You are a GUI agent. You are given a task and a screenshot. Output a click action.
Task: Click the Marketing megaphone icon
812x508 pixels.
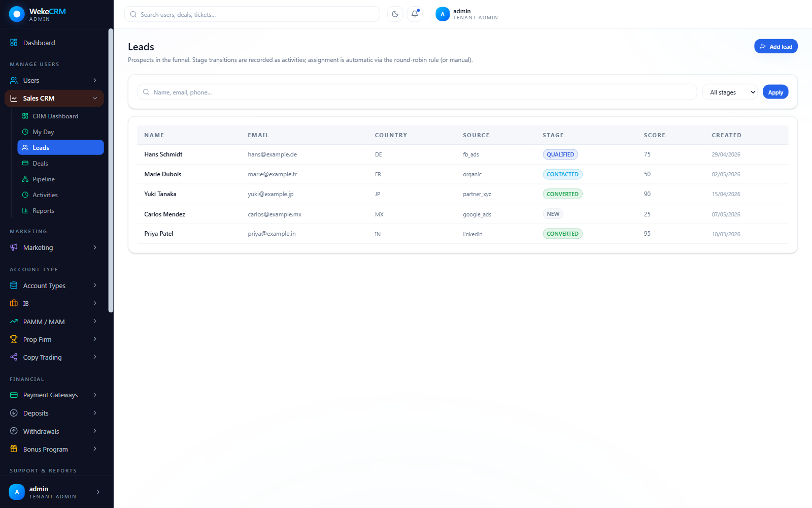pyautogui.click(x=14, y=247)
